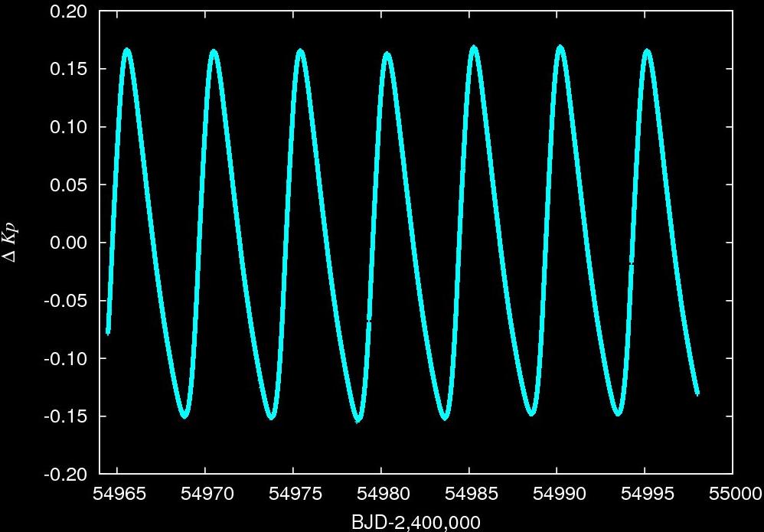The height and width of the screenshot is (532, 764).
Task: Click the red marker on curve near 54994
Action: tap(631, 263)
